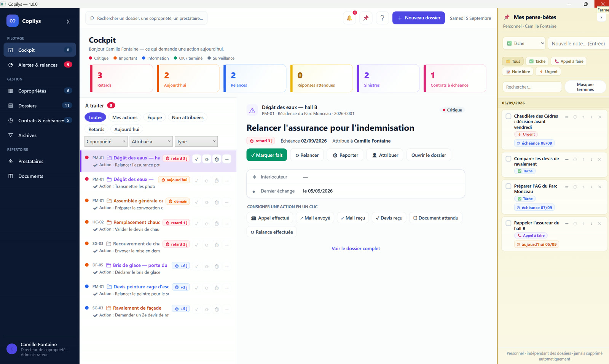Move the Préparer l'AG note down
This screenshot has height=364, width=609.
pyautogui.click(x=591, y=187)
